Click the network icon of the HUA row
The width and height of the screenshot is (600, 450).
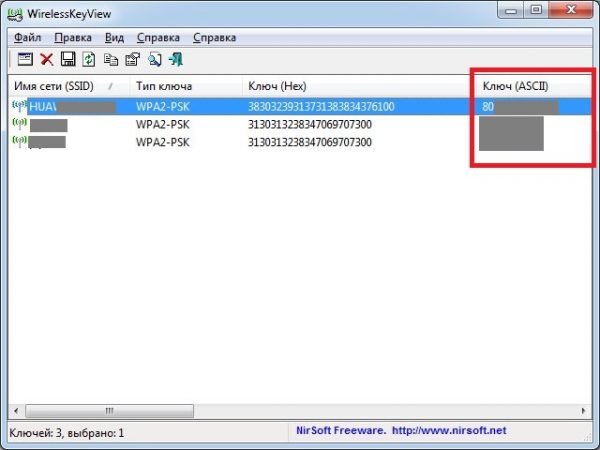tap(20, 106)
